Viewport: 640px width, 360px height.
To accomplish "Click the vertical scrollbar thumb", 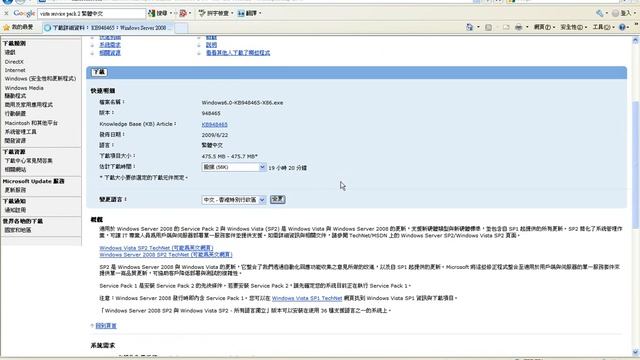I will click(636, 165).
